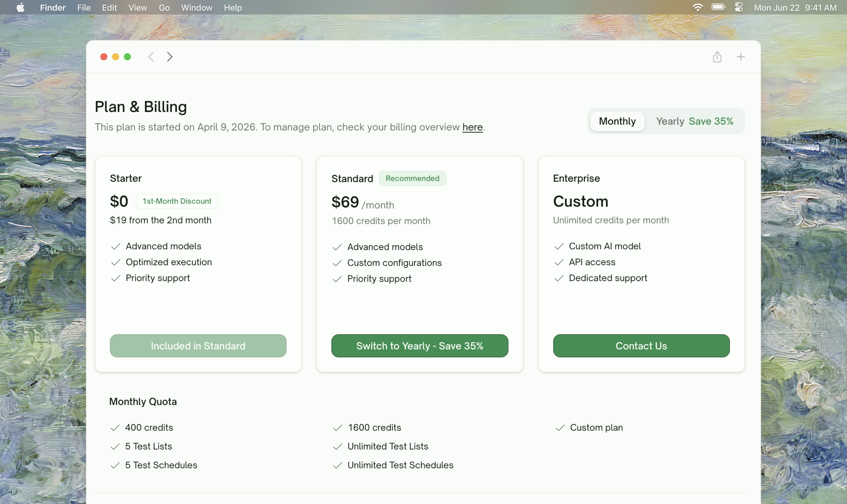The height and width of the screenshot is (504, 847).
Task: Click 'Custom AI model' feature
Action: (605, 246)
